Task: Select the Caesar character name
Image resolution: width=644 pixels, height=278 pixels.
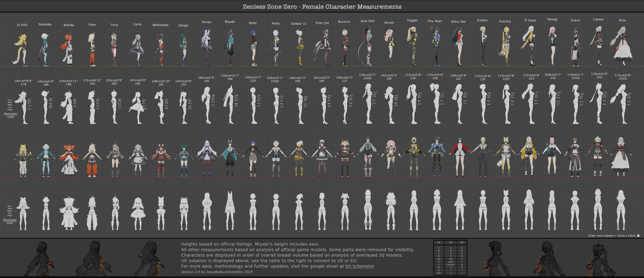Action: [x=598, y=19]
